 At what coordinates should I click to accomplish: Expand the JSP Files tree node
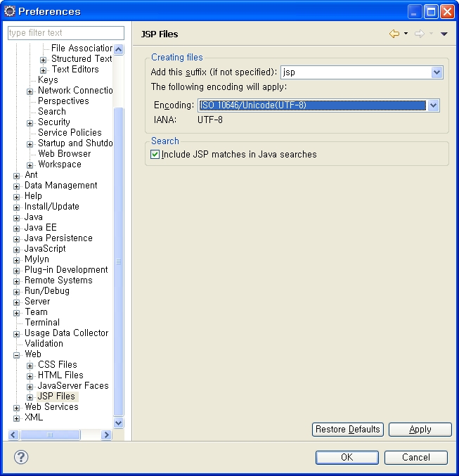coord(30,397)
